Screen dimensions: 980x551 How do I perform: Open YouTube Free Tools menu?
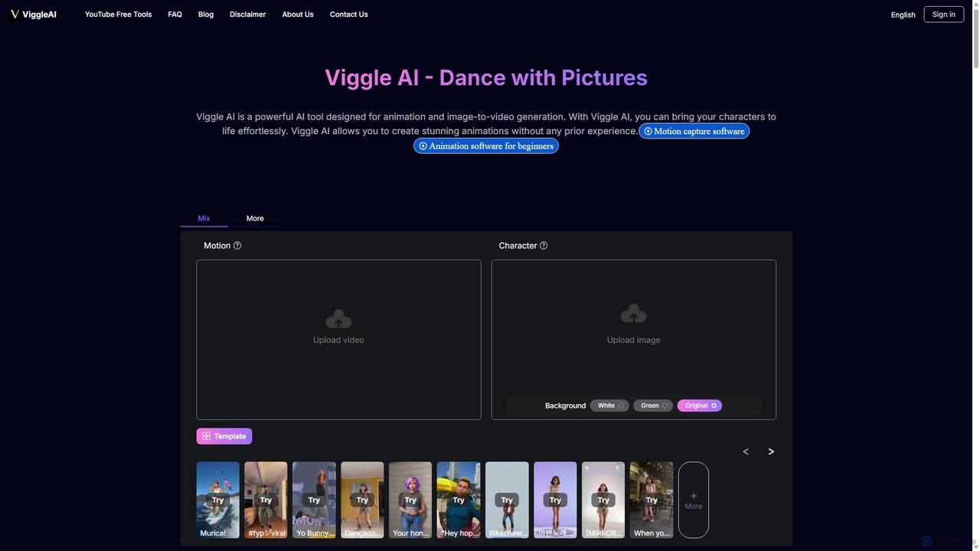click(x=118, y=15)
